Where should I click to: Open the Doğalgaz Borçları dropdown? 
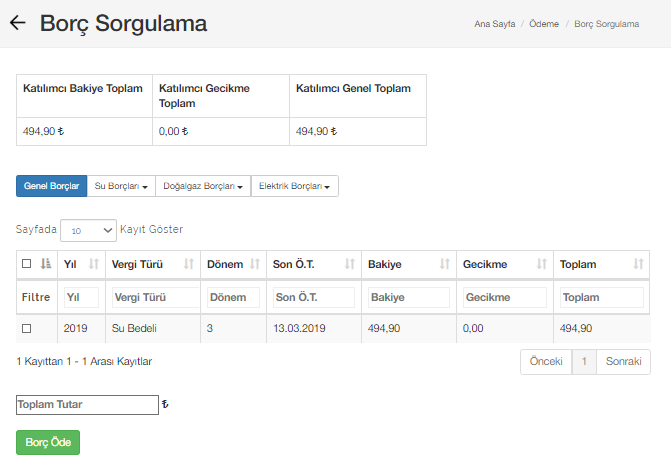point(203,186)
